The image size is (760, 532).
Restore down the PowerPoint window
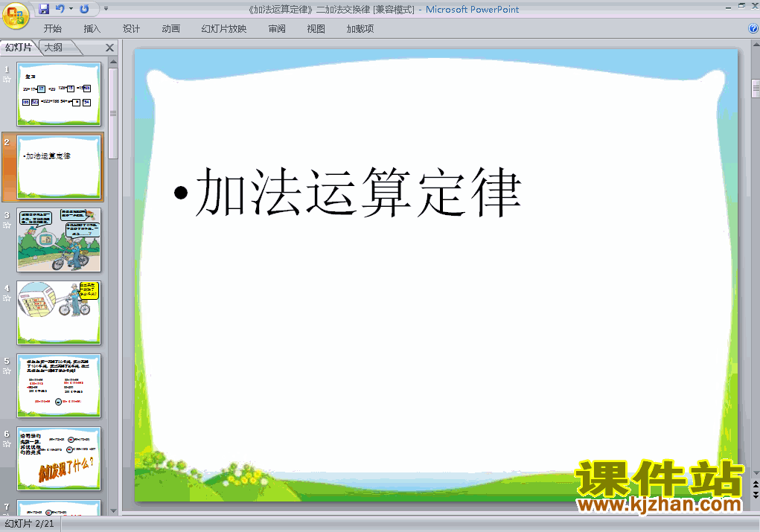click(741, 6)
